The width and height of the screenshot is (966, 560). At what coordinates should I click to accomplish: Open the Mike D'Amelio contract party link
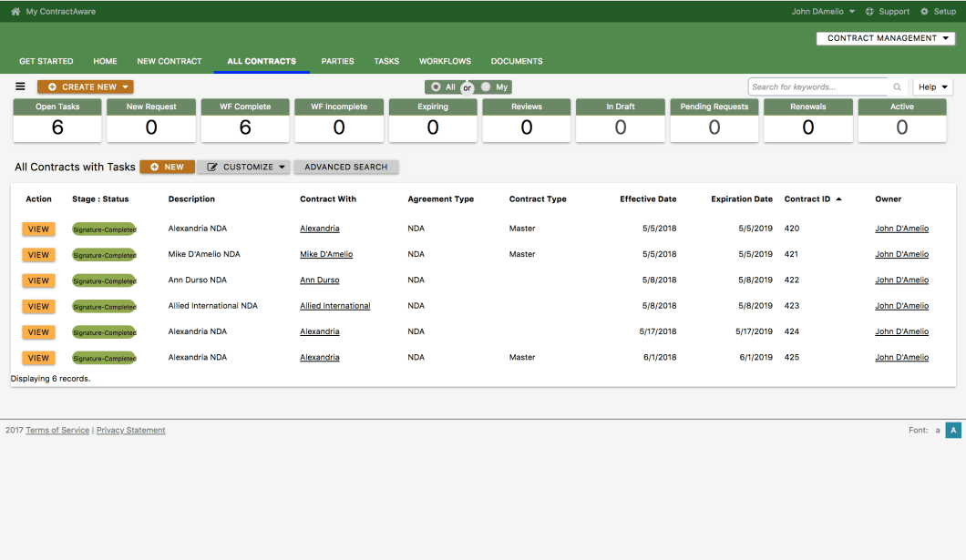click(x=326, y=254)
